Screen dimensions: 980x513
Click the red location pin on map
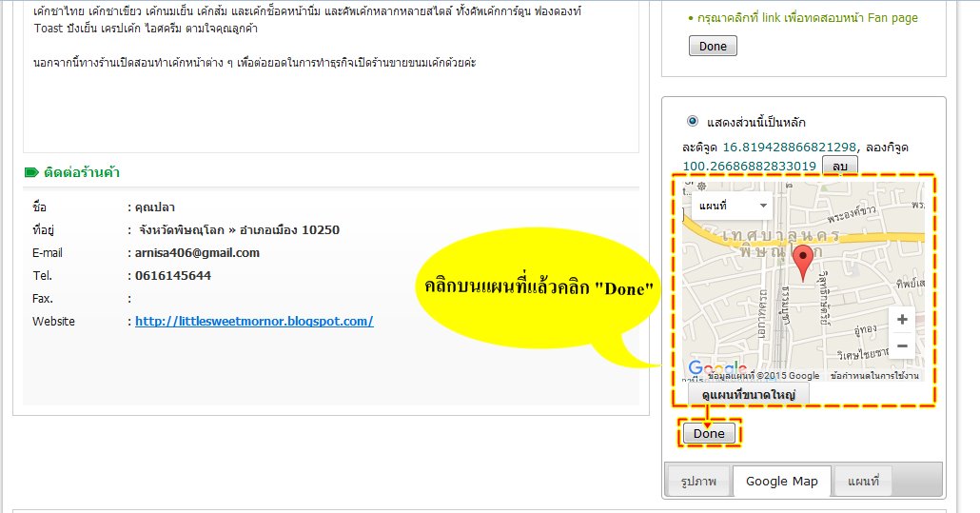pos(803,261)
